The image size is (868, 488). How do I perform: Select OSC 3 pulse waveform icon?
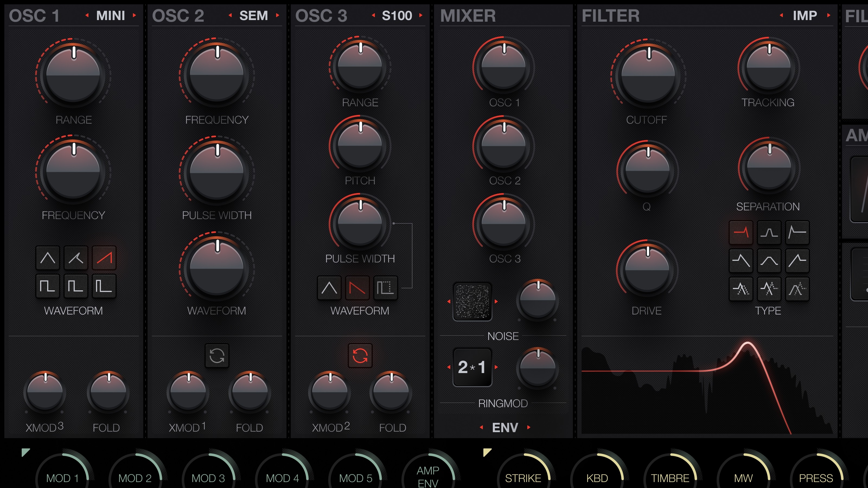point(385,288)
